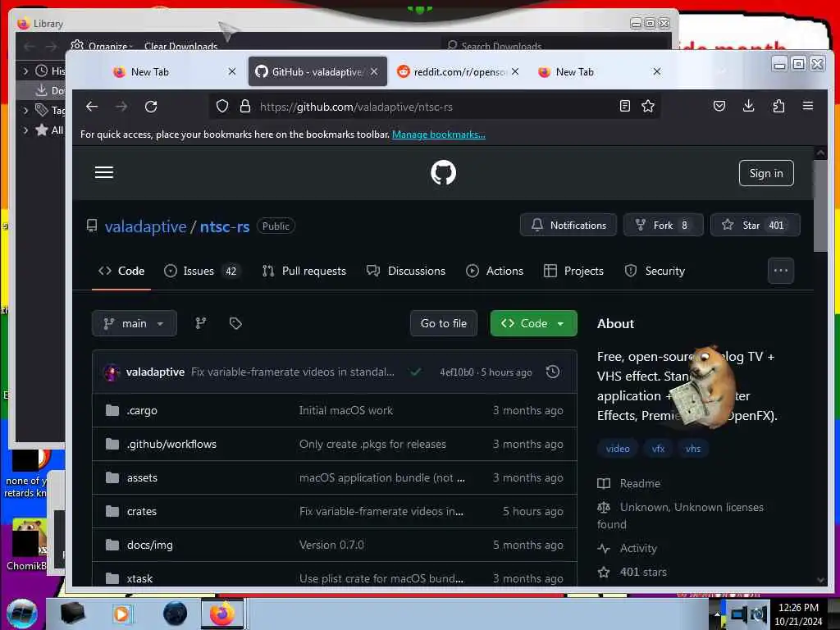
Task: Click the site padlock icon
Action: coord(244,107)
